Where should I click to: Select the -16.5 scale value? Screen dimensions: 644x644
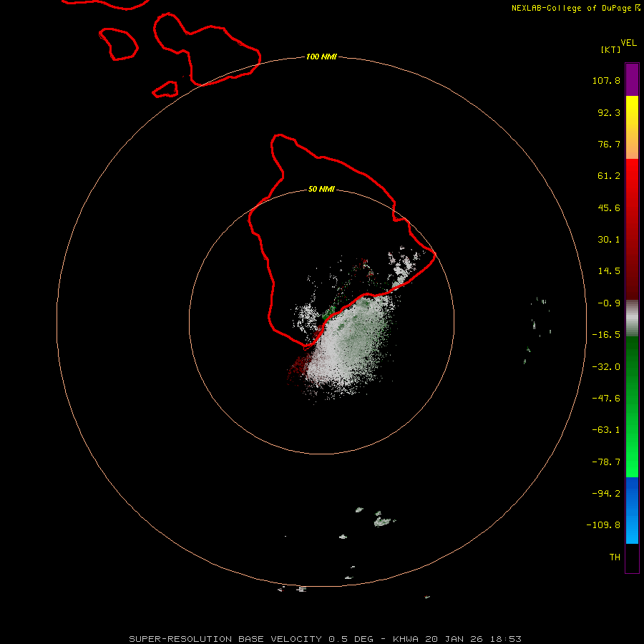[x=606, y=335]
